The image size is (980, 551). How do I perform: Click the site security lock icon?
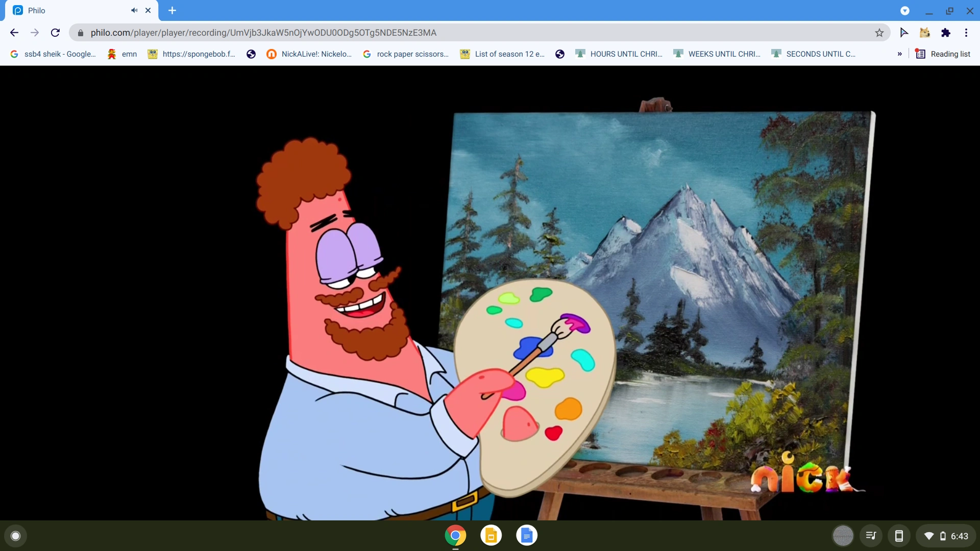80,32
